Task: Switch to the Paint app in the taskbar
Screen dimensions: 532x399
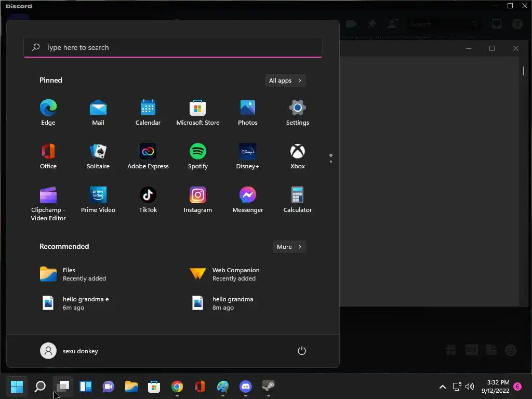Action: 223,386
